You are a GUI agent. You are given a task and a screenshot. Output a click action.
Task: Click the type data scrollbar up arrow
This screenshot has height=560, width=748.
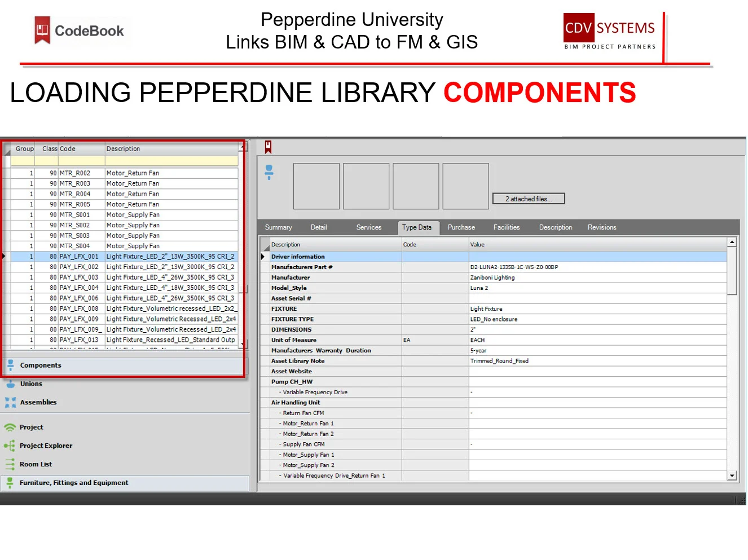(x=732, y=242)
